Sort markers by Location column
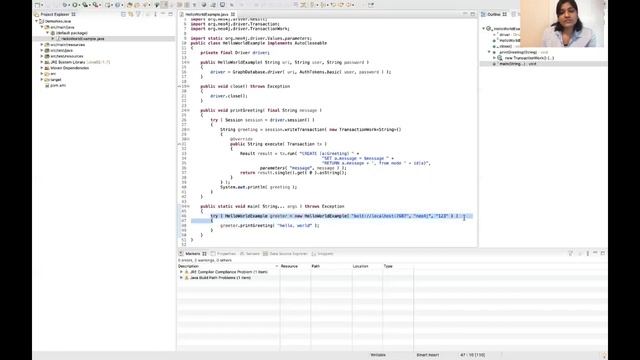Image resolution: width=640 pixels, height=360 pixels. [367, 266]
